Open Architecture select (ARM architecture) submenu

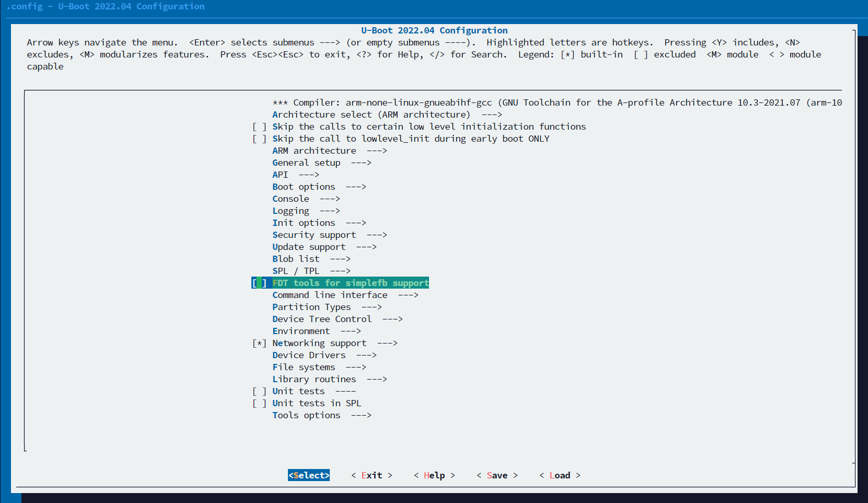click(387, 115)
